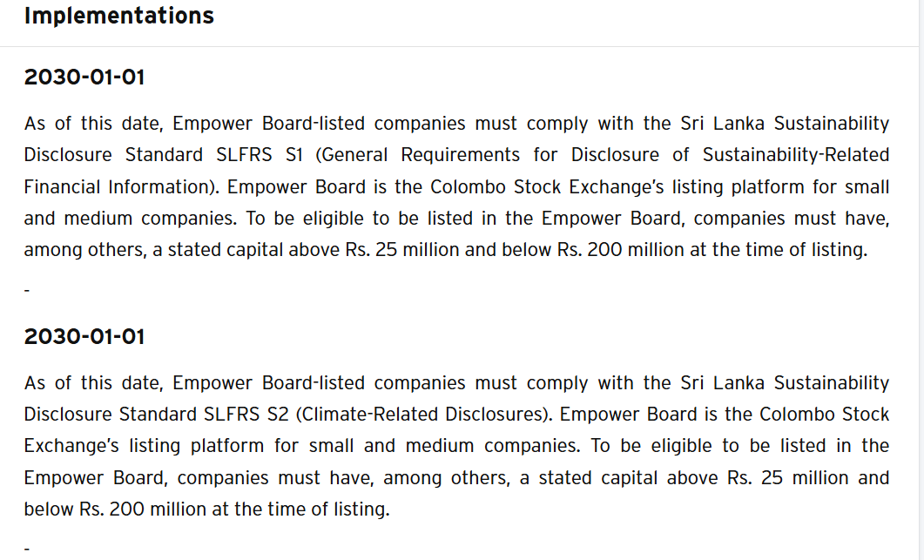Click the text 'SLFRS S1'
The image size is (924, 560).
[x=260, y=154]
